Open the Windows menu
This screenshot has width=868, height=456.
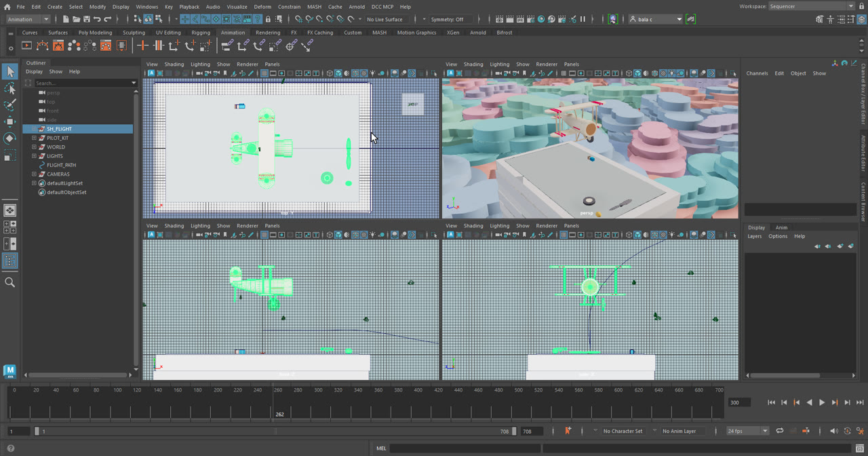(x=146, y=7)
